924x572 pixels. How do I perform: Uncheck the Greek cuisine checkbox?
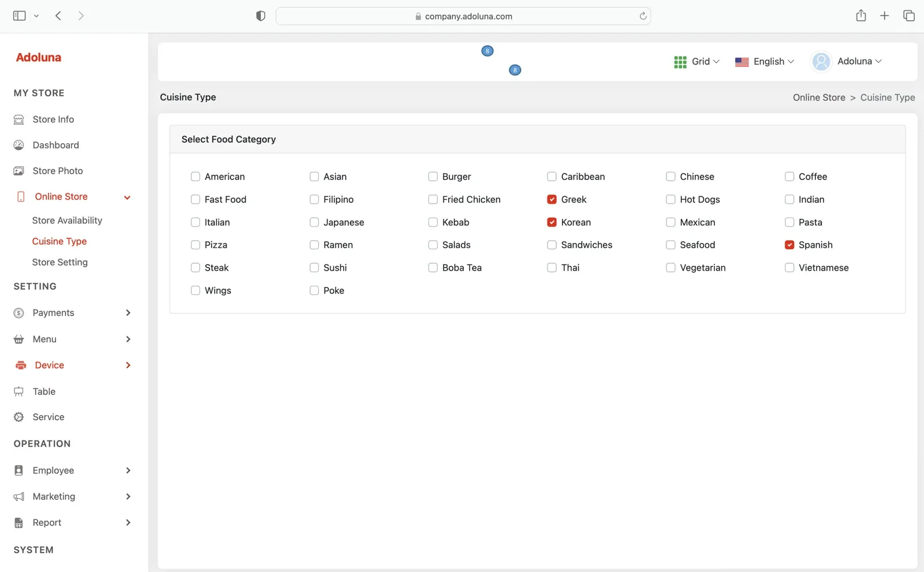click(x=552, y=200)
